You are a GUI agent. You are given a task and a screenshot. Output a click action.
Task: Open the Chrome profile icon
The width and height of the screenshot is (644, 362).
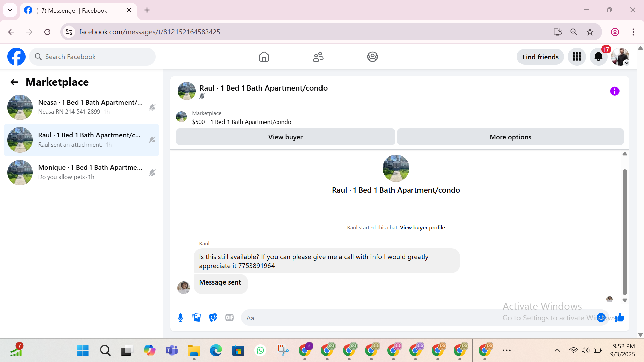(x=615, y=32)
